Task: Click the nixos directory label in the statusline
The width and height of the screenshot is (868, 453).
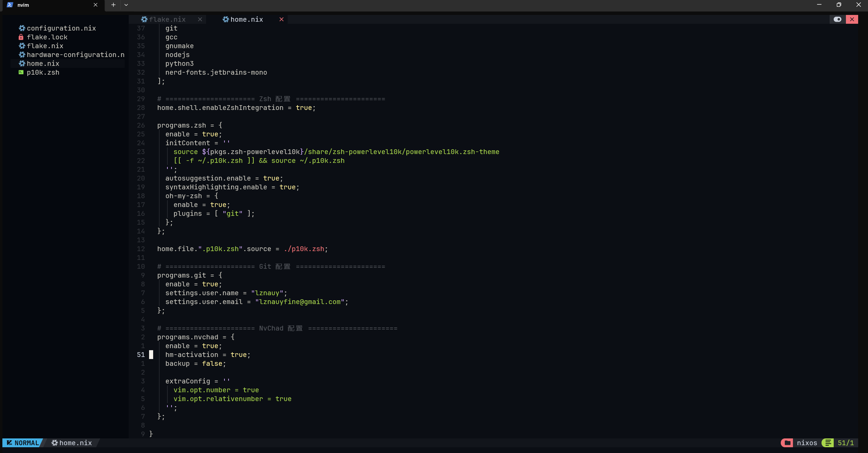Action: point(807,443)
